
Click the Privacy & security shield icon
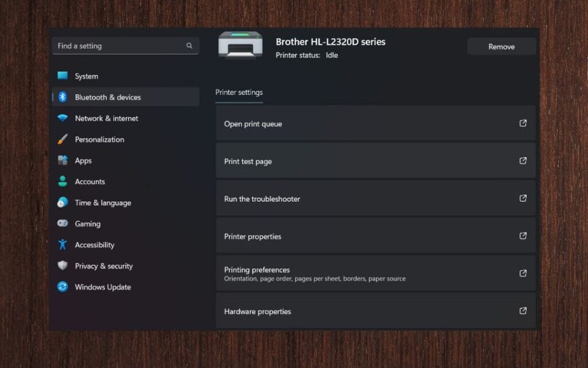63,266
